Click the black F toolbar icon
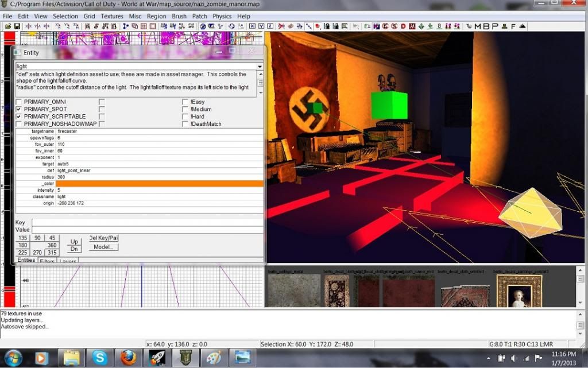 click(513, 26)
